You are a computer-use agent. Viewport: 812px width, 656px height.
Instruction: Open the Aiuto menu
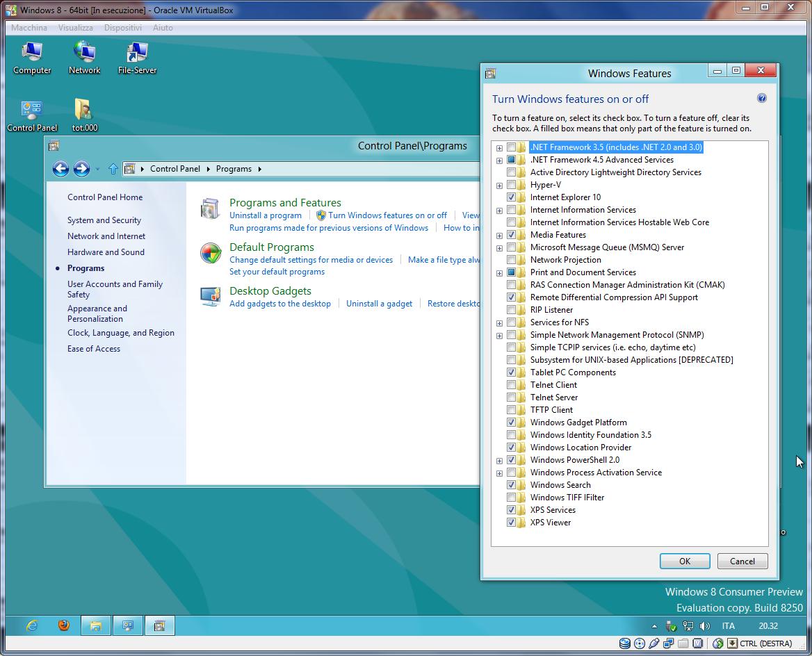click(163, 27)
